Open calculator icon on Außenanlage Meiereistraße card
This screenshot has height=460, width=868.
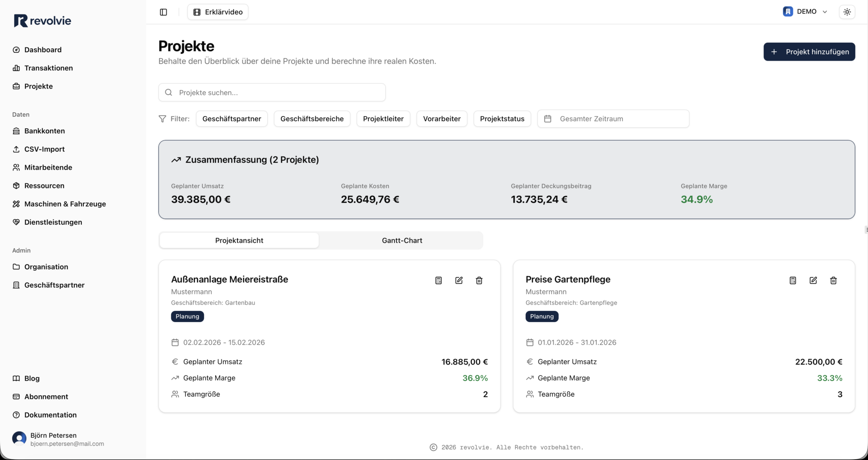pos(438,281)
